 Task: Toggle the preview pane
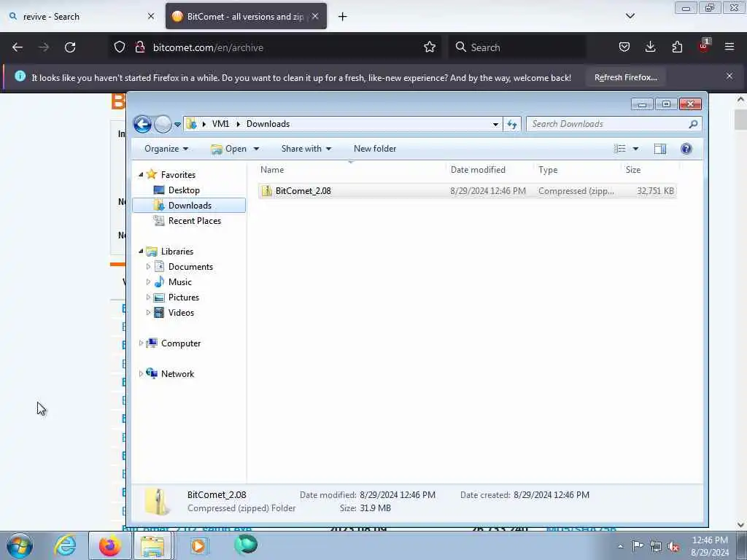pos(659,149)
